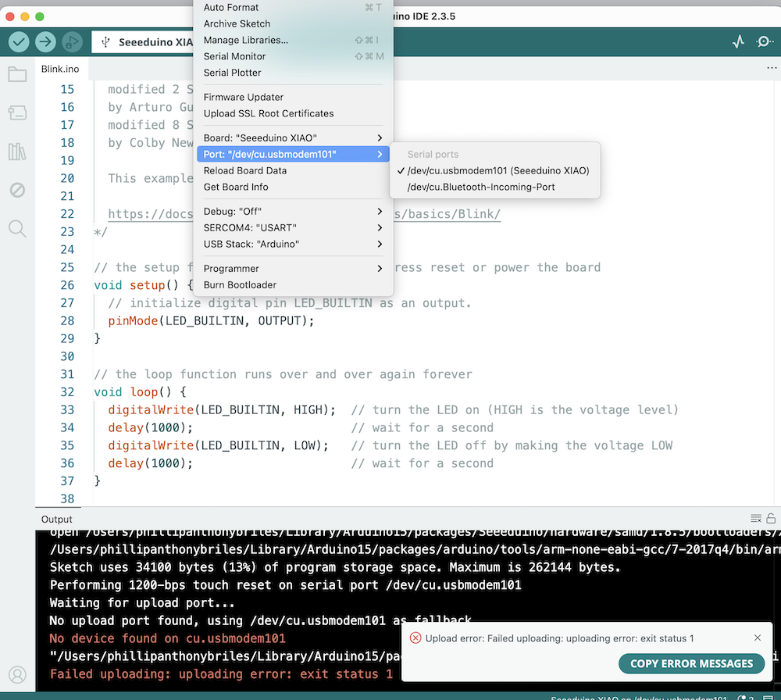
Task: Open the Search magnifier in the sidebar
Action: 17,229
